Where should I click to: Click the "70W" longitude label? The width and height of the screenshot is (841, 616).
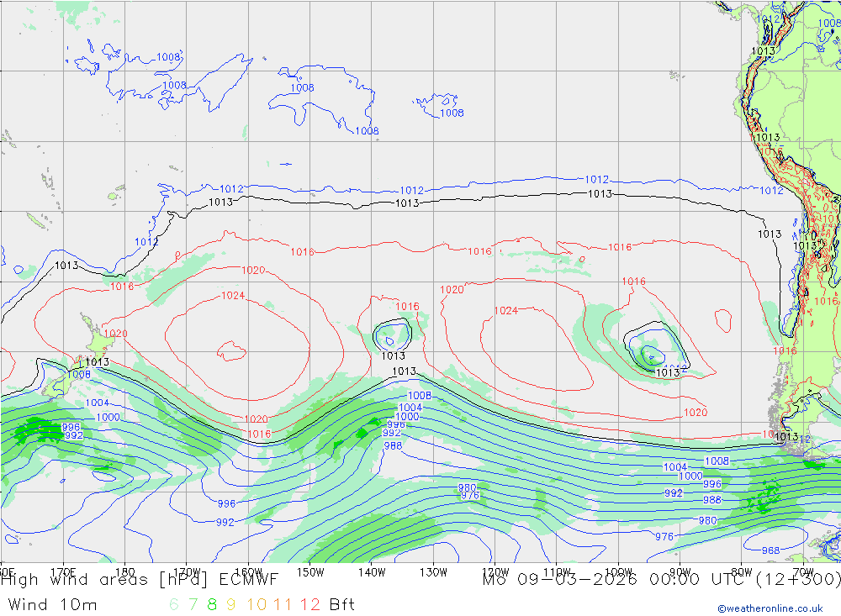click(803, 572)
